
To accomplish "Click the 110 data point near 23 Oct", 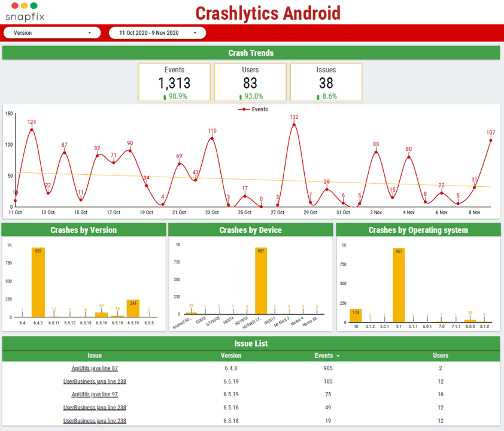I will pyautogui.click(x=212, y=138).
